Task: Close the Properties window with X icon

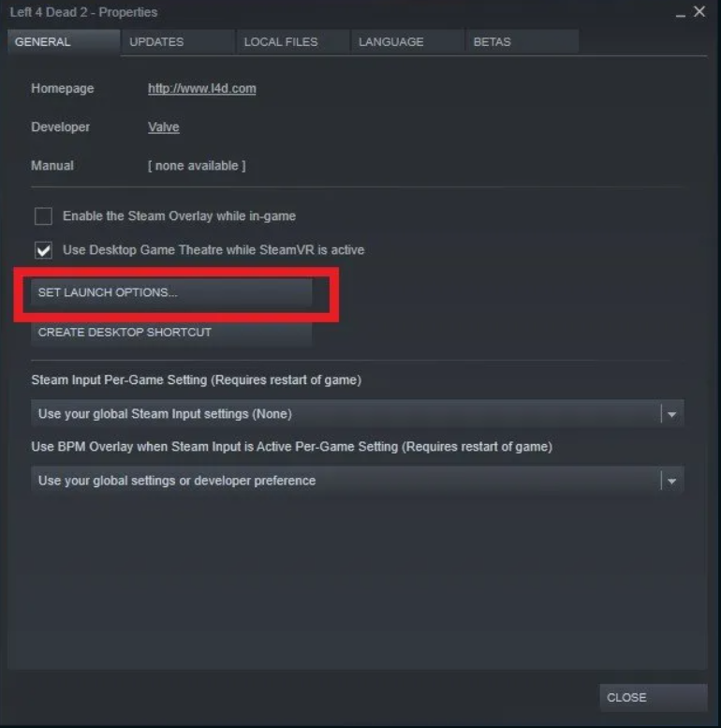Action: pos(699,11)
